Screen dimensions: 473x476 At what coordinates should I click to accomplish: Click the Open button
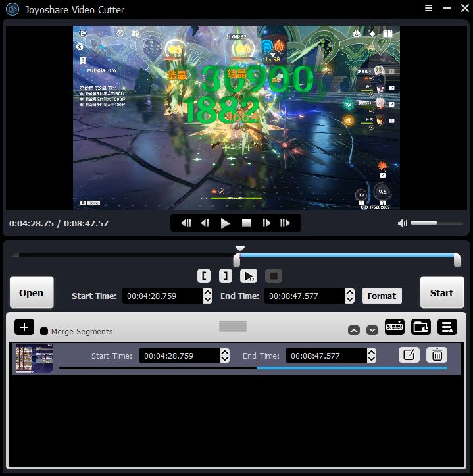[x=31, y=293]
